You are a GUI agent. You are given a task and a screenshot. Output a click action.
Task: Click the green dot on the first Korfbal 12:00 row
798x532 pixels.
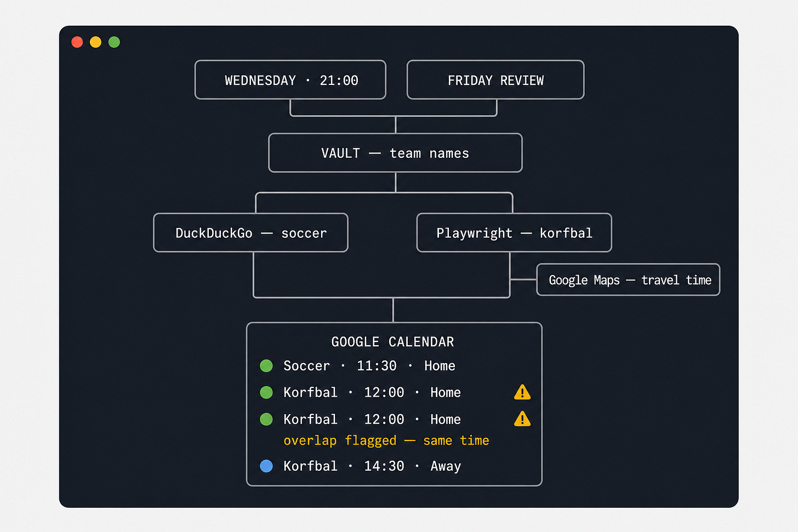pyautogui.click(x=266, y=392)
